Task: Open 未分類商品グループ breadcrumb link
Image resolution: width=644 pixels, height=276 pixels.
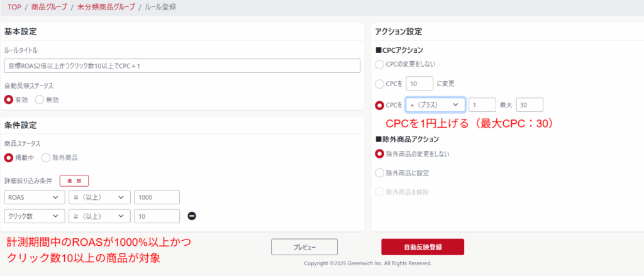Action: tap(105, 7)
